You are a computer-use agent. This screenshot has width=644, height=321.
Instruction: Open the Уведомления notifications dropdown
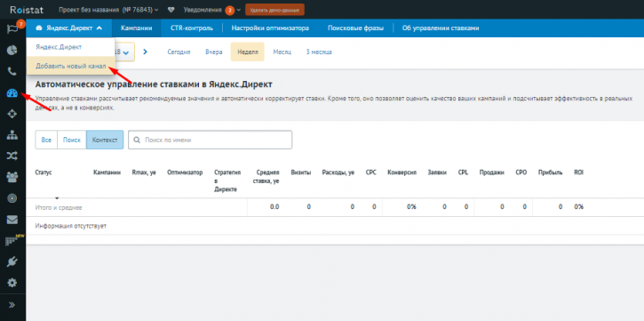click(211, 10)
